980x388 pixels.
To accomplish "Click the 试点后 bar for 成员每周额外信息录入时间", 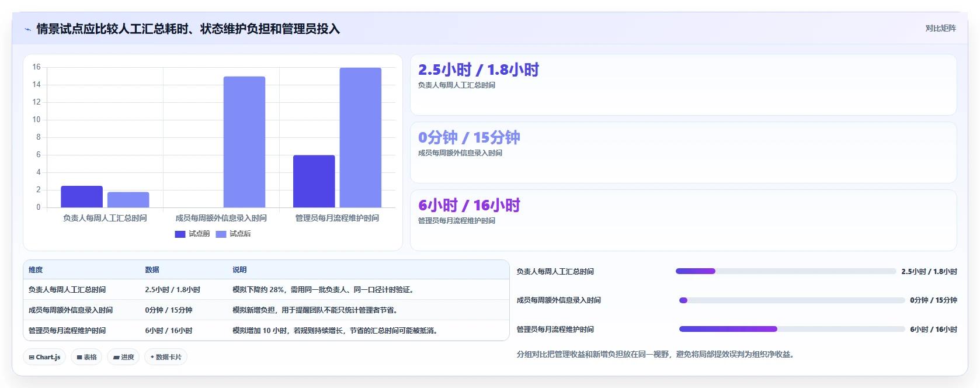I will pyautogui.click(x=244, y=142).
